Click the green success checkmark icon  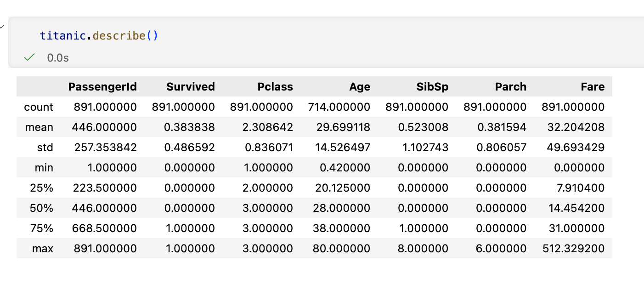pos(29,57)
